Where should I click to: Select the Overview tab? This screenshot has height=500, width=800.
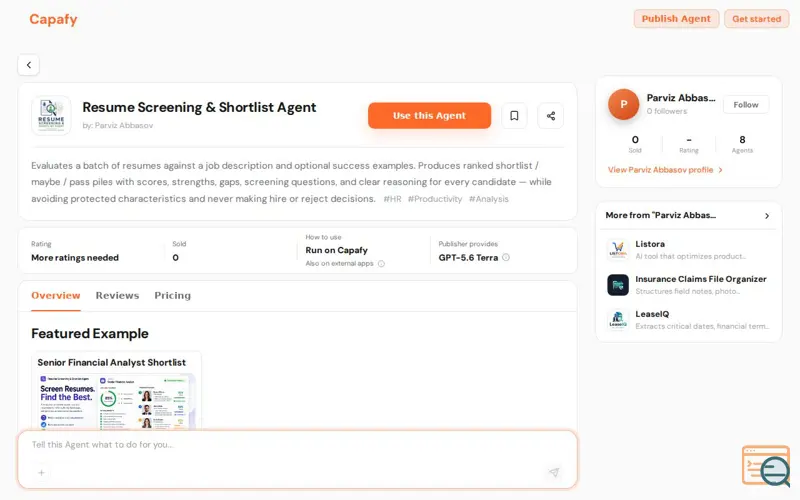[x=56, y=295]
